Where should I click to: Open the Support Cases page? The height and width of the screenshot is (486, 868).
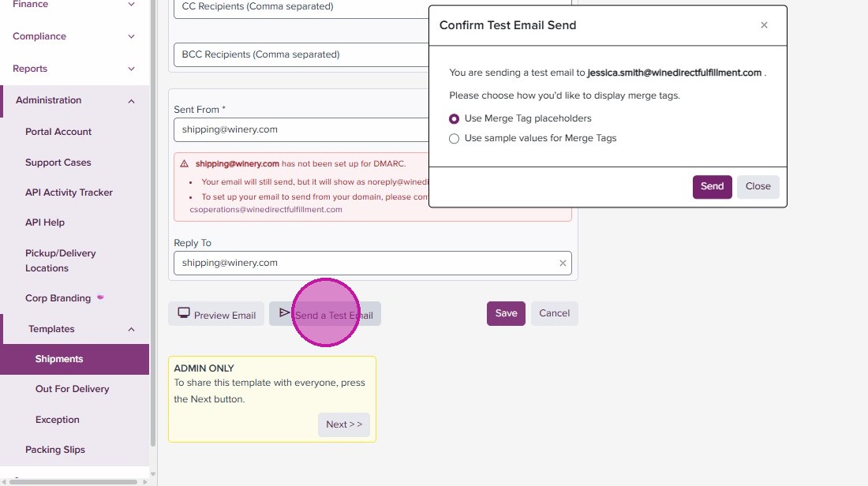pyautogui.click(x=58, y=163)
